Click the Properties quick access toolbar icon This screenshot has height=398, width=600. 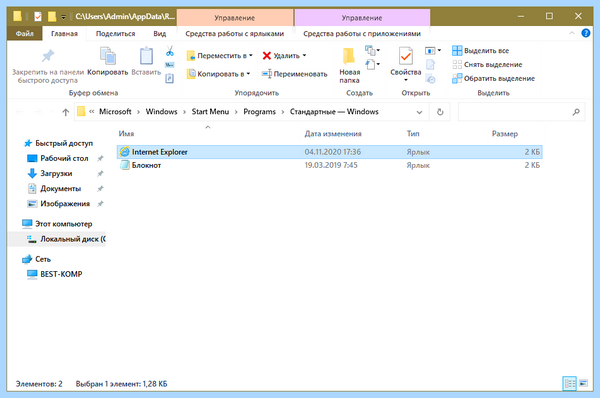click(38, 16)
